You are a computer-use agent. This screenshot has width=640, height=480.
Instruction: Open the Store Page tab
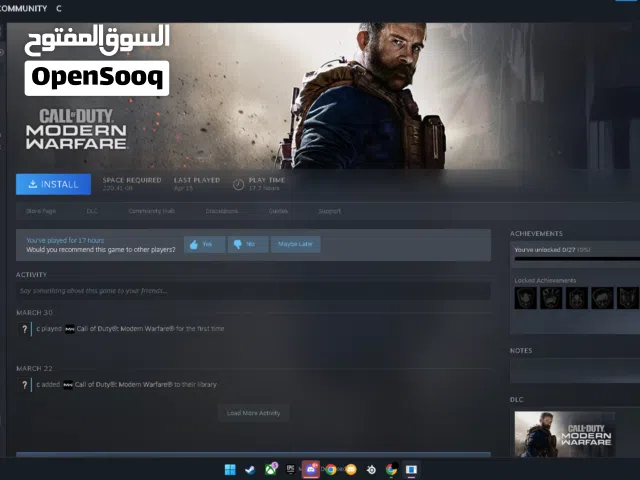41,211
